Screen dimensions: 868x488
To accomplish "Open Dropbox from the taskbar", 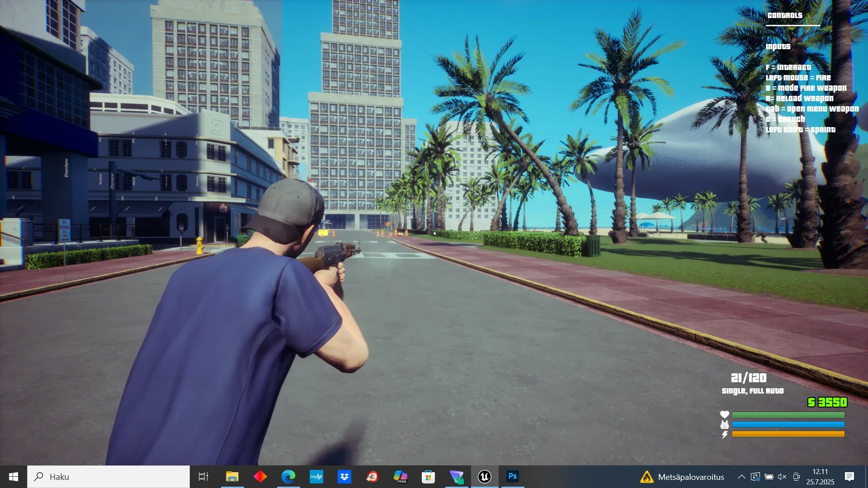I will click(344, 477).
